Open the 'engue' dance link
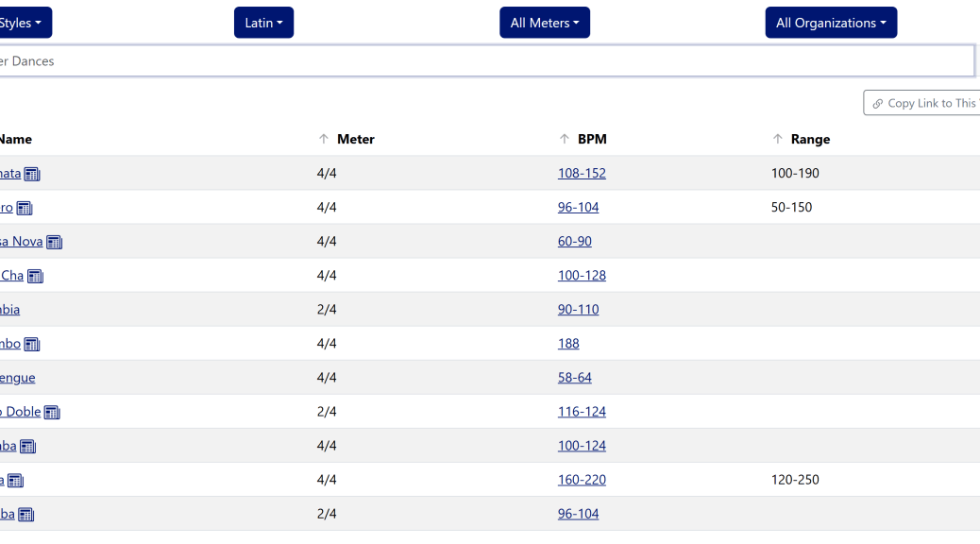 click(x=18, y=378)
